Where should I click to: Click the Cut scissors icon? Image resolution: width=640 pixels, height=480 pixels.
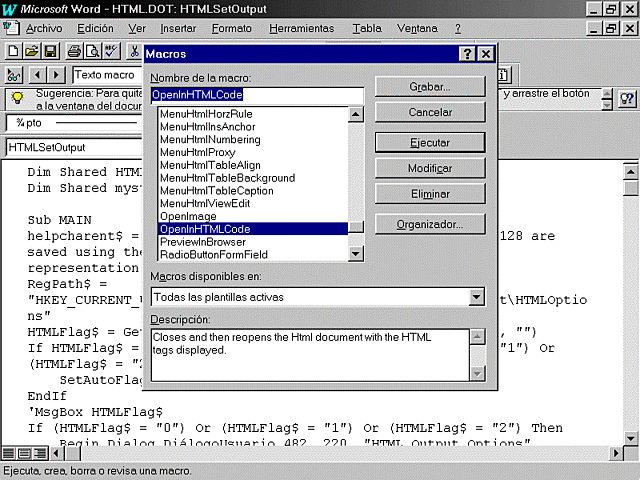pos(134,51)
